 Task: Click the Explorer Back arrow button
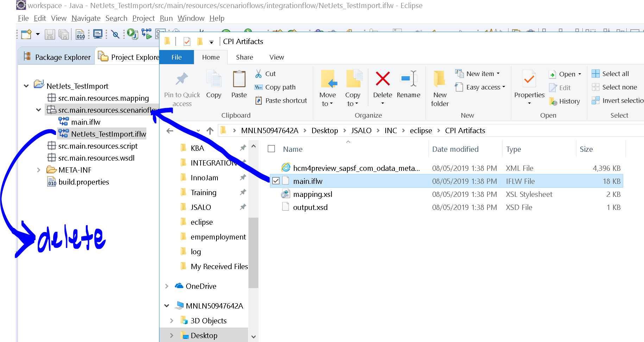(x=170, y=131)
